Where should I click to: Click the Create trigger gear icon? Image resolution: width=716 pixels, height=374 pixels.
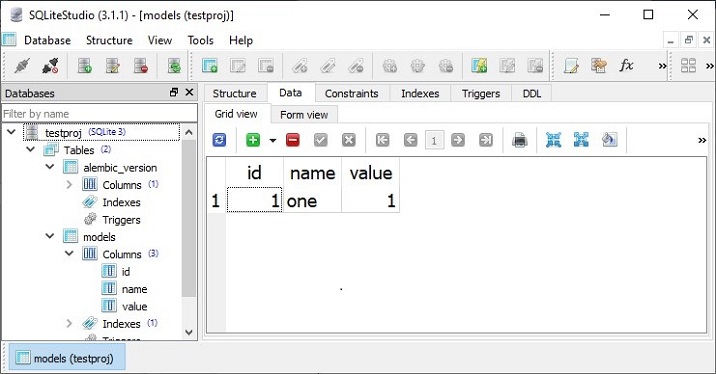coord(390,66)
